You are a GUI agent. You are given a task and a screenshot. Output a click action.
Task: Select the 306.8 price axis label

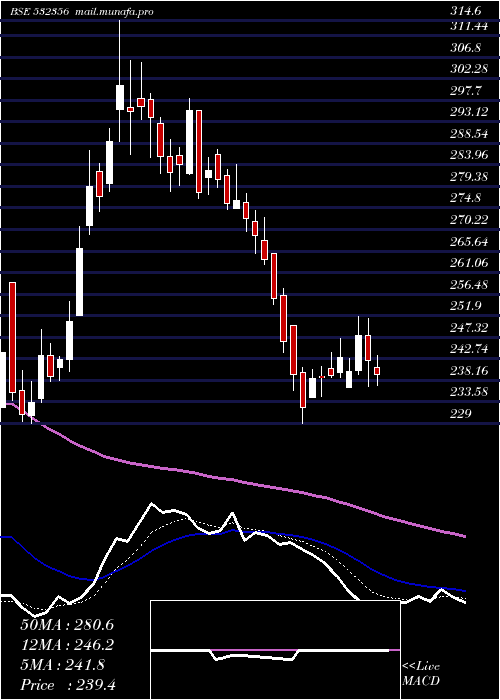coord(466,48)
